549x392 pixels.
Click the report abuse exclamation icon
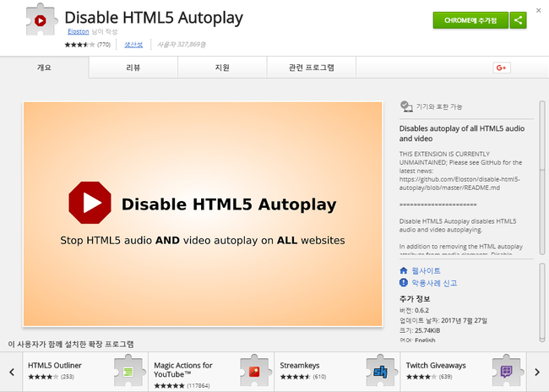tap(404, 282)
